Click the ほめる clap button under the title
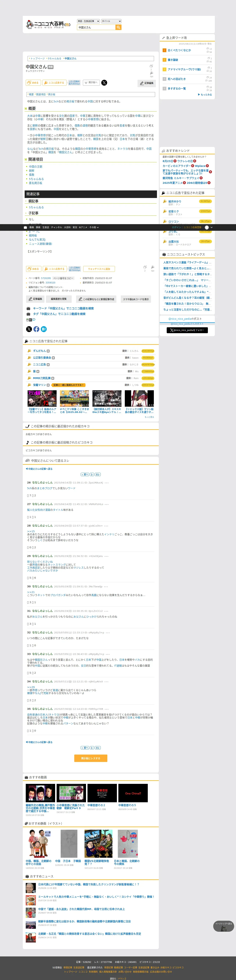The height and width of the screenshot is (980, 236). point(33,83)
